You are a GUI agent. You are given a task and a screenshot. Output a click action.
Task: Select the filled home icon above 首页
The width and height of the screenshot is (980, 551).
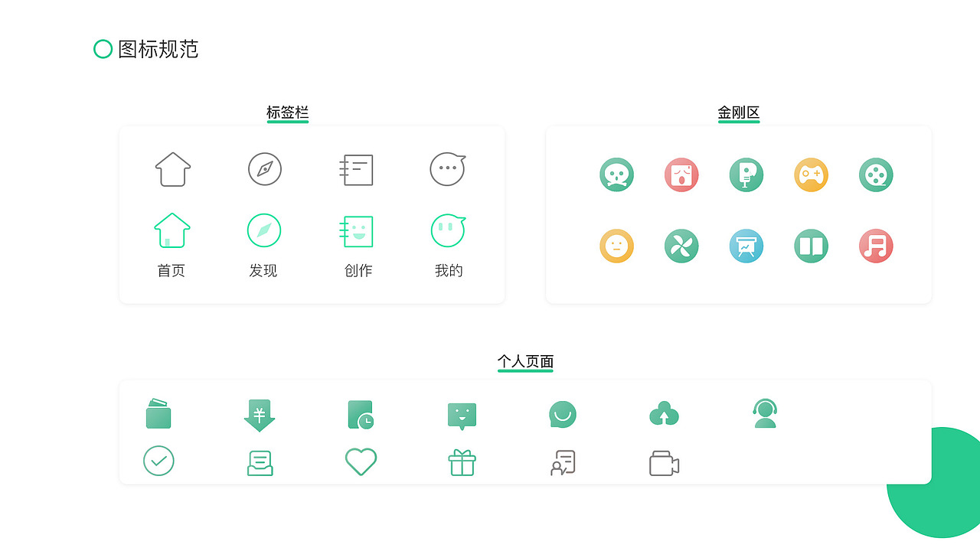(171, 230)
